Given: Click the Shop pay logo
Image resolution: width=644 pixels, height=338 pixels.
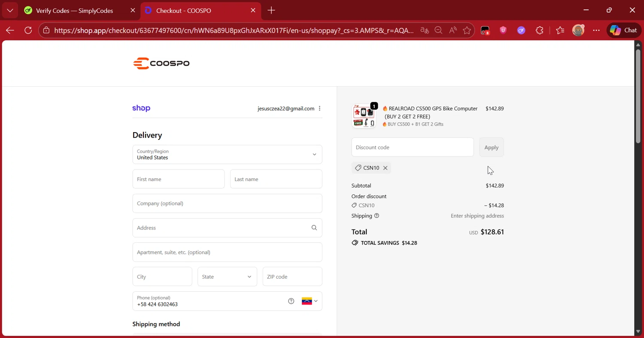Looking at the screenshot, I should coord(141,108).
